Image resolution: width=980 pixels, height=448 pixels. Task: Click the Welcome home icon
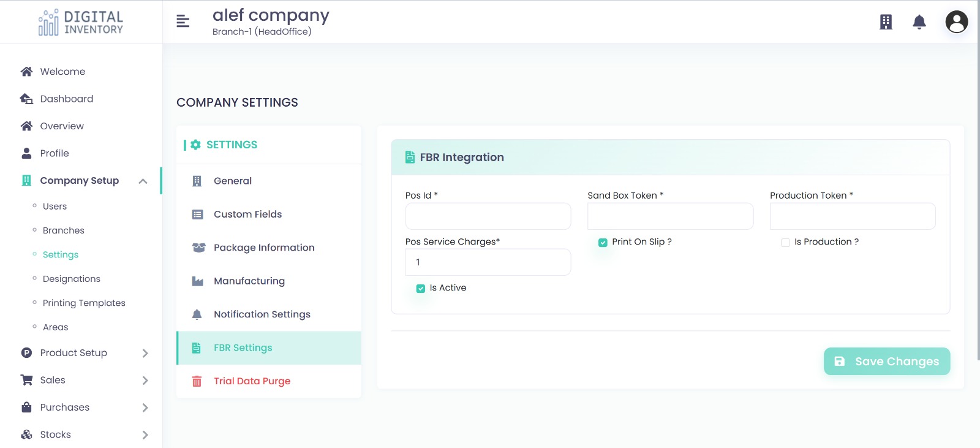click(x=26, y=72)
